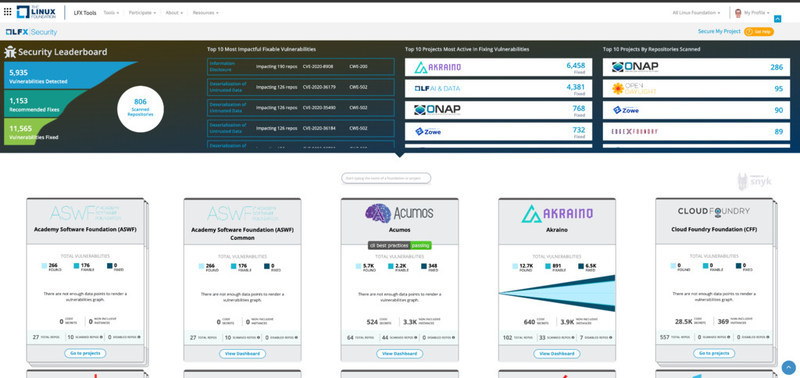Open the Participate dropdown menu
Image resolution: width=800 pixels, height=378 pixels.
click(x=142, y=13)
